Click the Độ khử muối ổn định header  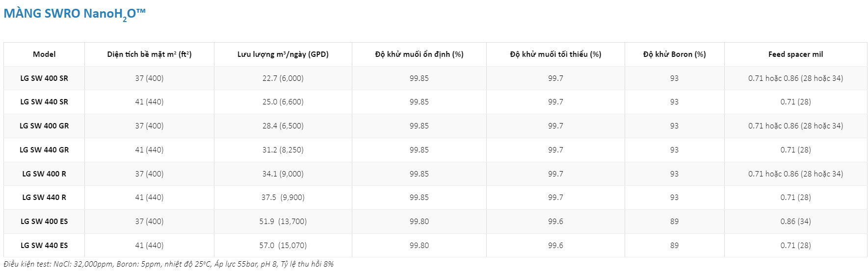[x=419, y=54]
